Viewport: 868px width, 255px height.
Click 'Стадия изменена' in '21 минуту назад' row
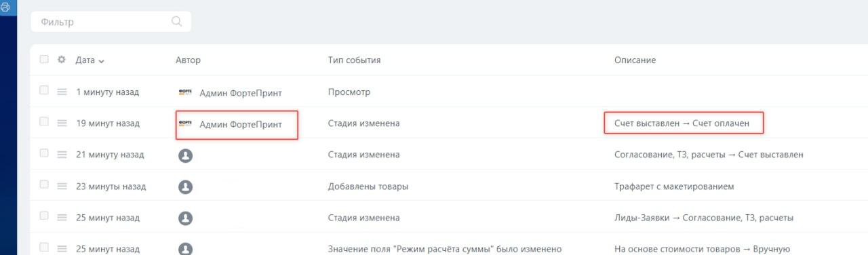(x=363, y=155)
